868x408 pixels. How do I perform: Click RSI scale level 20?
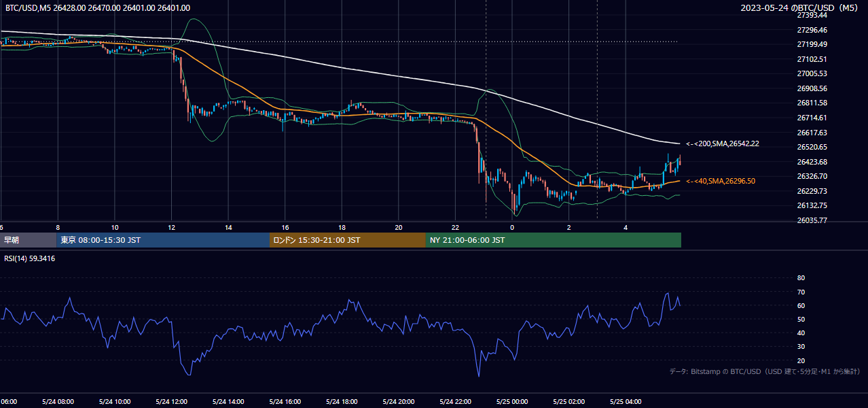[x=801, y=360]
